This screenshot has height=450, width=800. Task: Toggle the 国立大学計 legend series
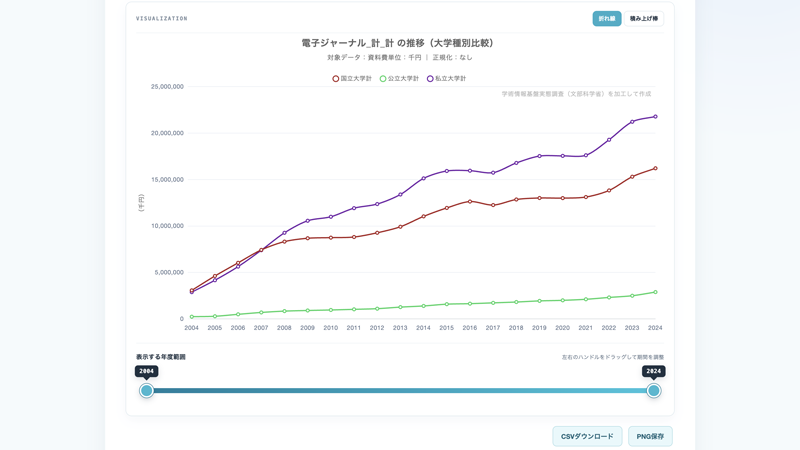(352, 79)
